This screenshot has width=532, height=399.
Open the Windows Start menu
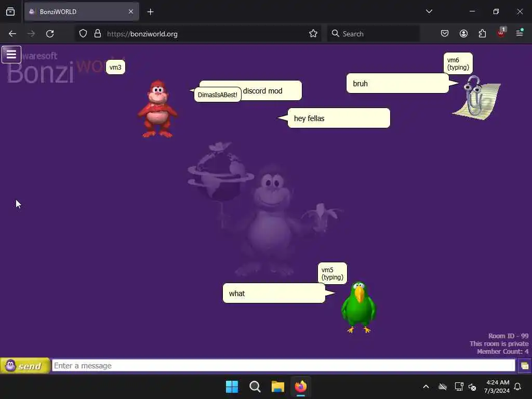click(x=232, y=387)
